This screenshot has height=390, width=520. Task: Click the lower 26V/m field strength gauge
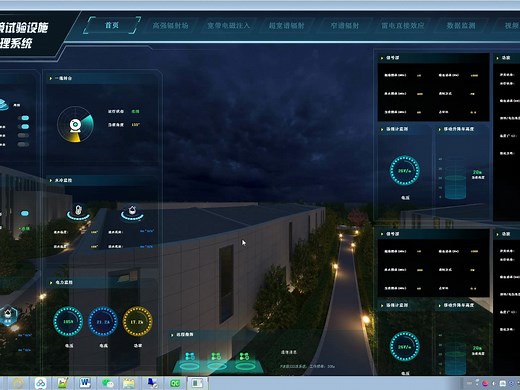point(405,347)
